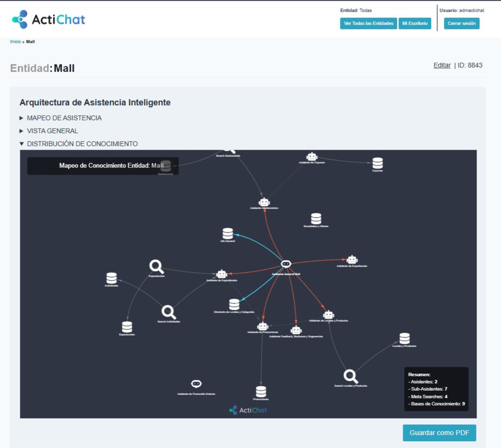Image resolution: width=501 pixels, height=448 pixels.
Task: Select the Locales y Productos database icon
Action: tap(404, 338)
